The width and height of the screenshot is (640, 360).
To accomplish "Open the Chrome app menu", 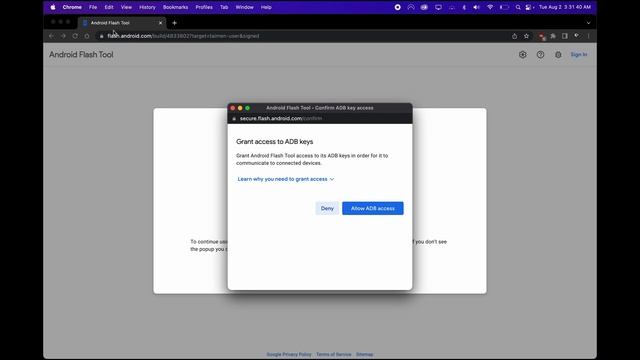I will coord(72,7).
